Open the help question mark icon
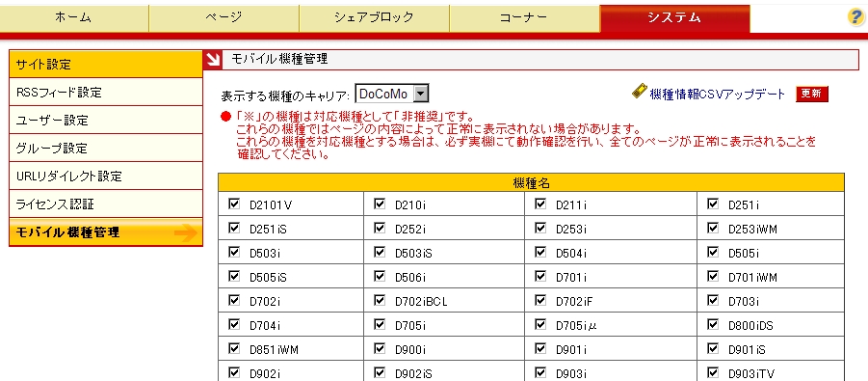 tap(855, 17)
